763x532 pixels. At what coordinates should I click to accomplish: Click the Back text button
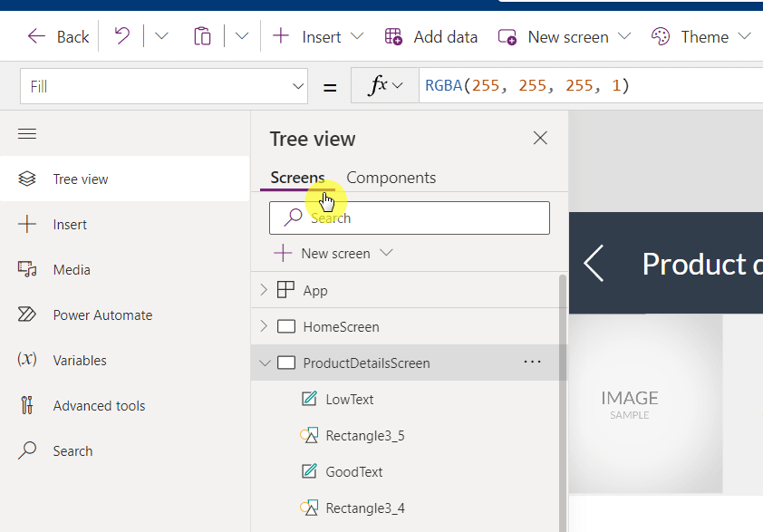pos(73,37)
